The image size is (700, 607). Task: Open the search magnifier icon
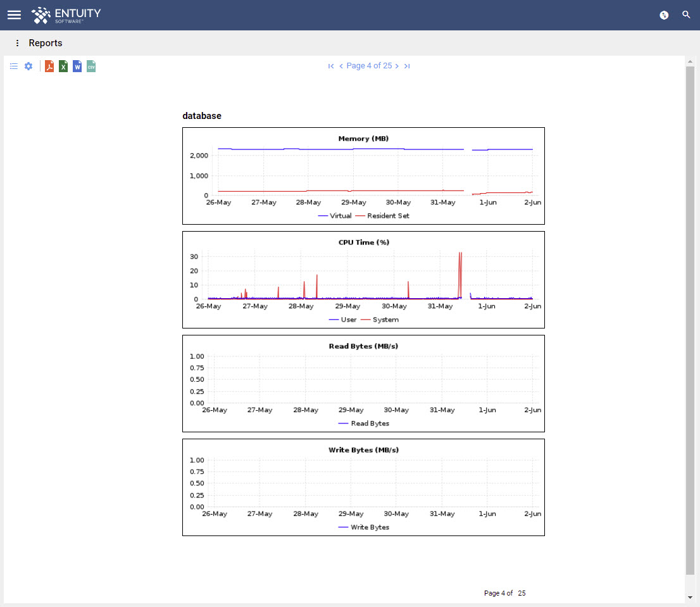(686, 15)
